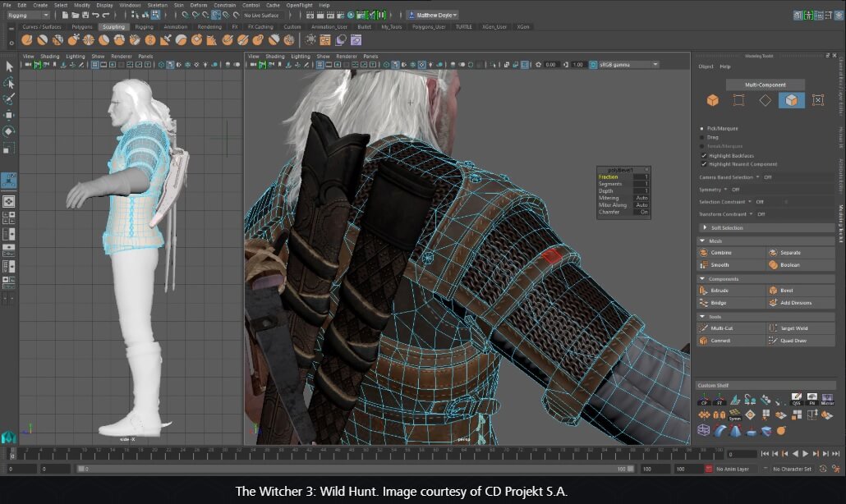Toggle Highlight Nearest Component
This screenshot has width=846, height=504.
pyautogui.click(x=703, y=163)
